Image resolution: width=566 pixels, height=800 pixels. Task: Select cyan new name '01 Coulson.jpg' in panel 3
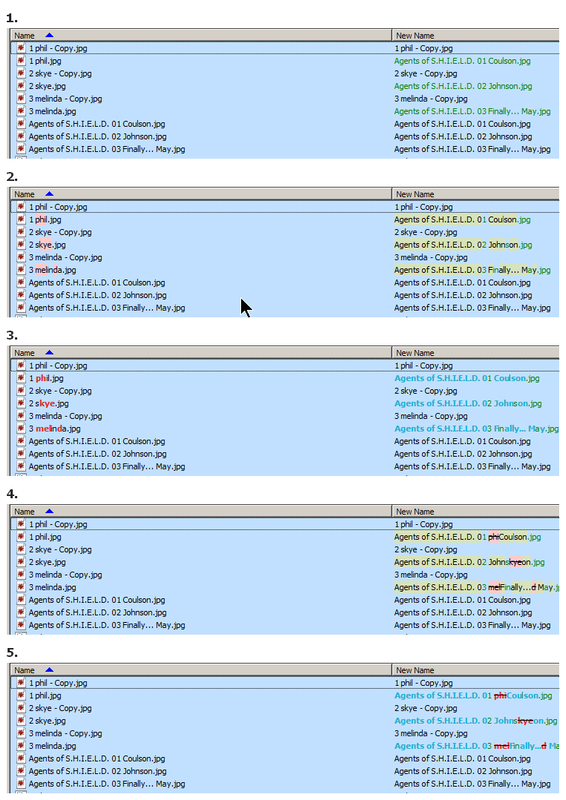pyautogui.click(x=467, y=378)
